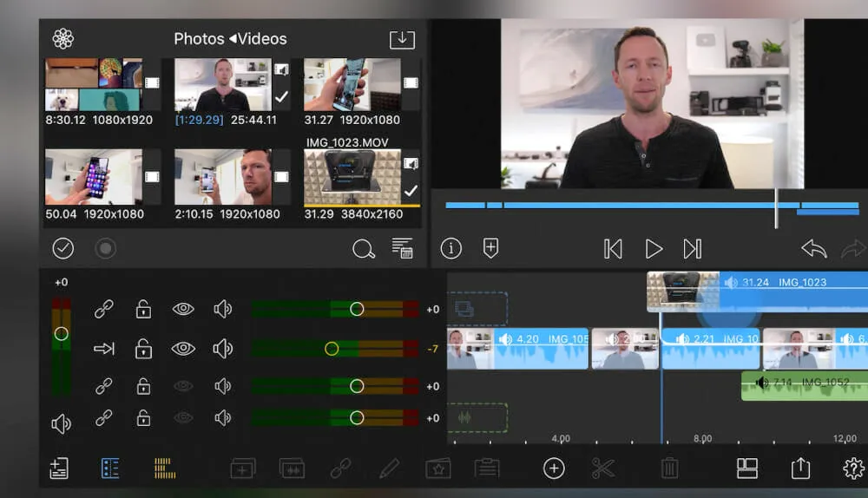Click the second track's yellow volume slider knob
Screen dimensions: 868x498
331,349
